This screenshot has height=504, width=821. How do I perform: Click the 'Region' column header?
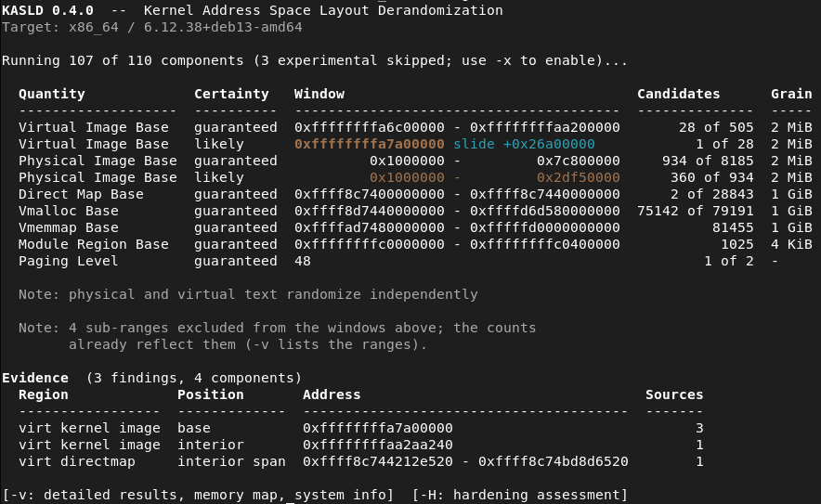pos(44,394)
